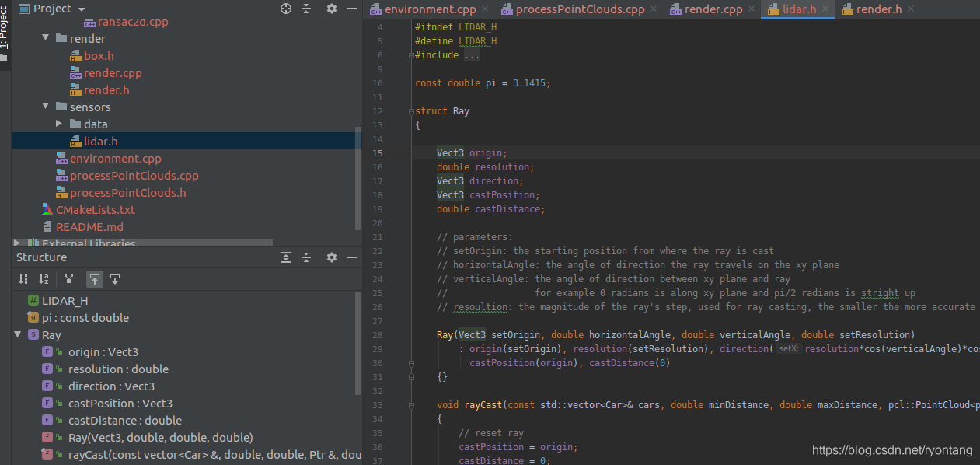Expand the folded #include block
This screenshot has height=465, width=980.
point(410,55)
